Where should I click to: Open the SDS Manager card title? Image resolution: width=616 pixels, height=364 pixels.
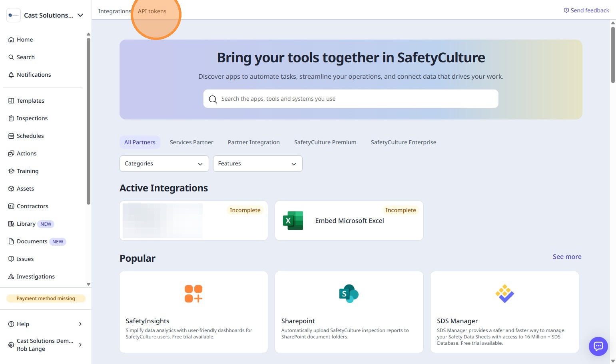pyautogui.click(x=458, y=321)
